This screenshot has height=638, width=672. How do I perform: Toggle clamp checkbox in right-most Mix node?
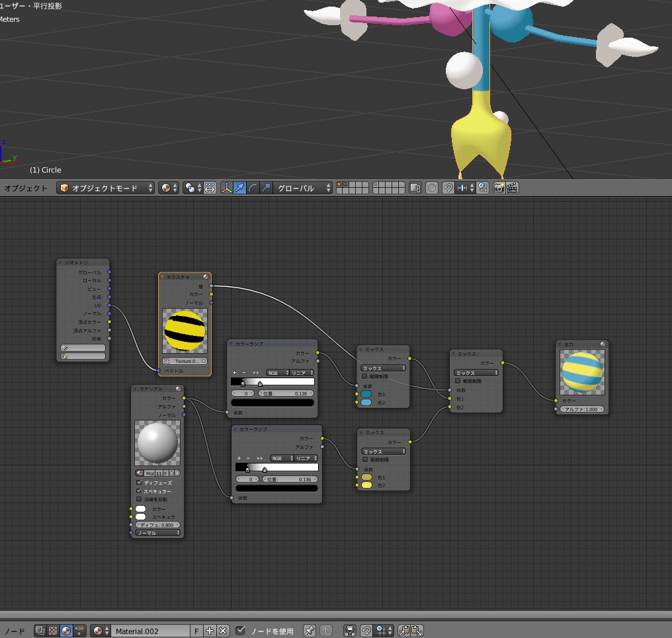tap(458, 381)
